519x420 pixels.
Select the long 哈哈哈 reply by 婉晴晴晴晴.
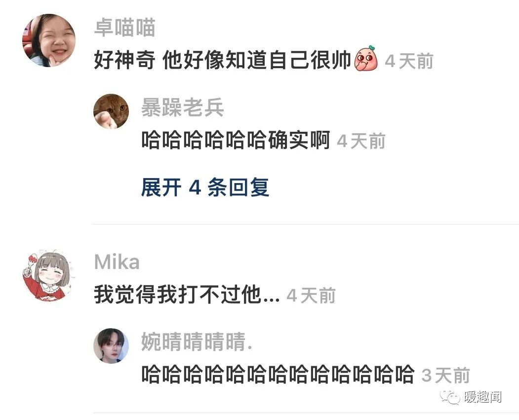(x=278, y=375)
